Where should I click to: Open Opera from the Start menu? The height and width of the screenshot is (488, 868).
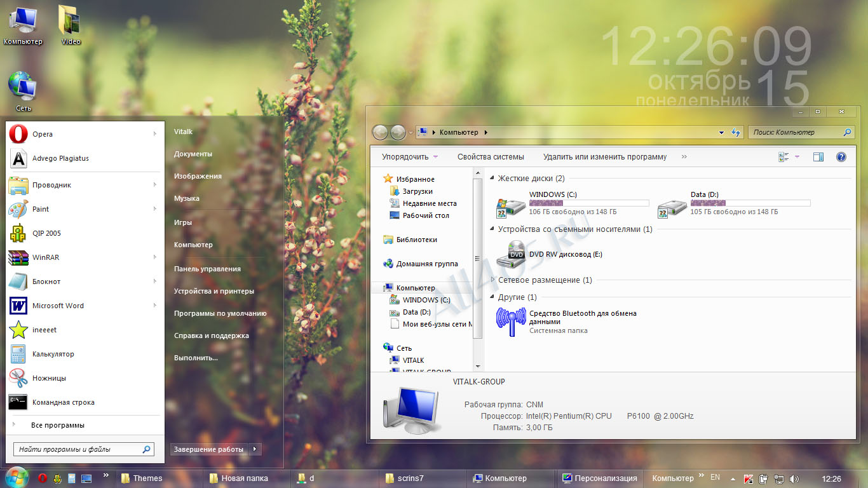pos(84,134)
